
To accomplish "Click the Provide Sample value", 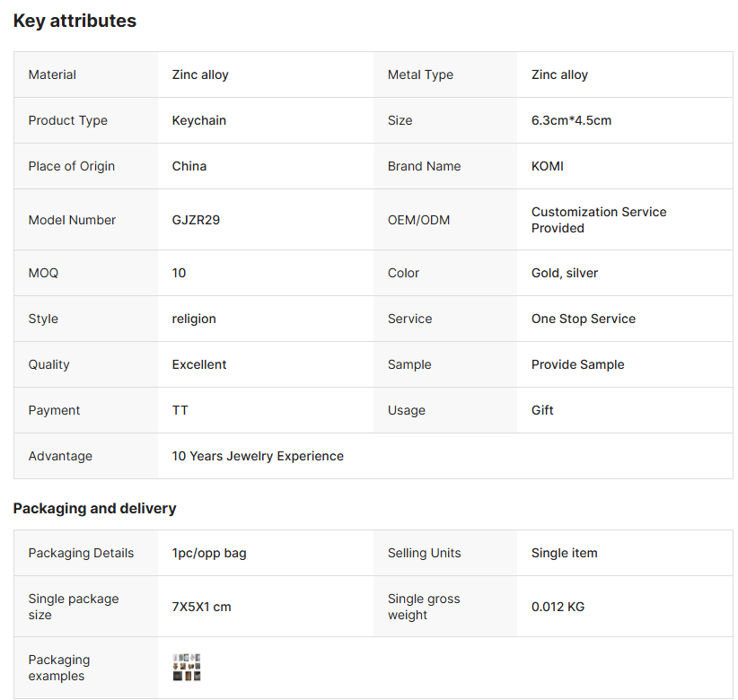I will tap(578, 365).
